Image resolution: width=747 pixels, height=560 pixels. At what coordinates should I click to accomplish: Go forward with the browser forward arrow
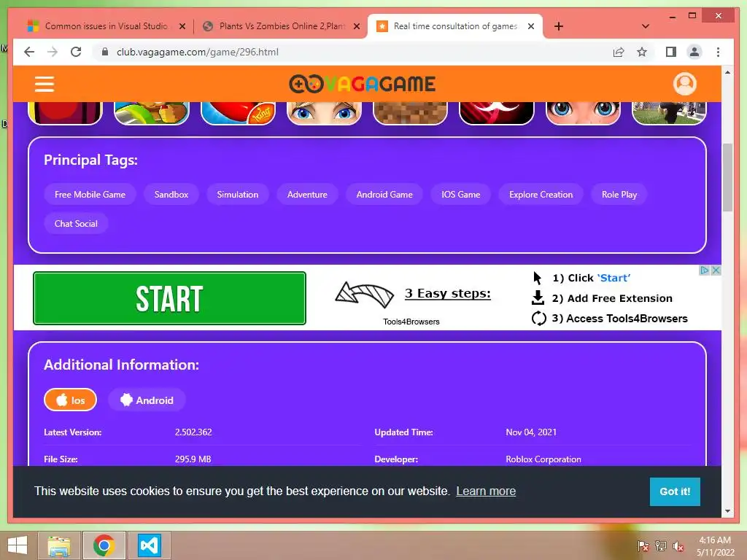pyautogui.click(x=53, y=52)
